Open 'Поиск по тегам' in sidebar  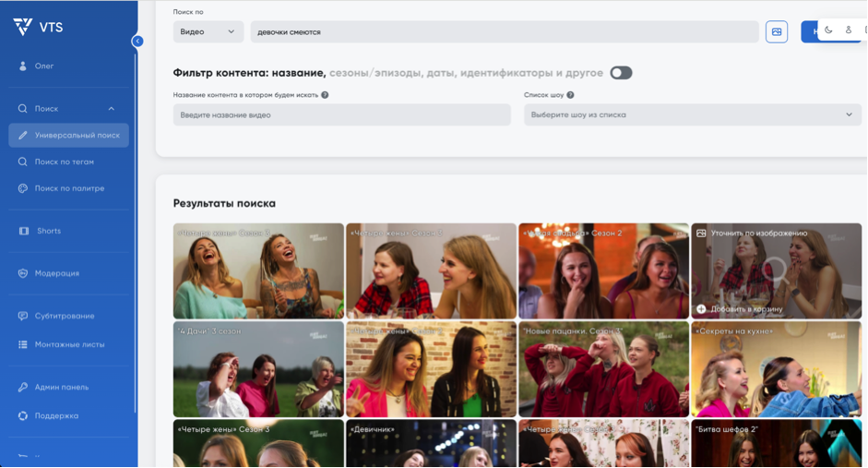[65, 162]
